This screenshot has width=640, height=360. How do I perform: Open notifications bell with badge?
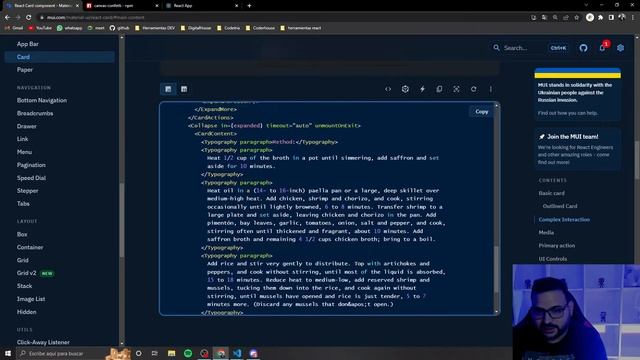tap(602, 48)
